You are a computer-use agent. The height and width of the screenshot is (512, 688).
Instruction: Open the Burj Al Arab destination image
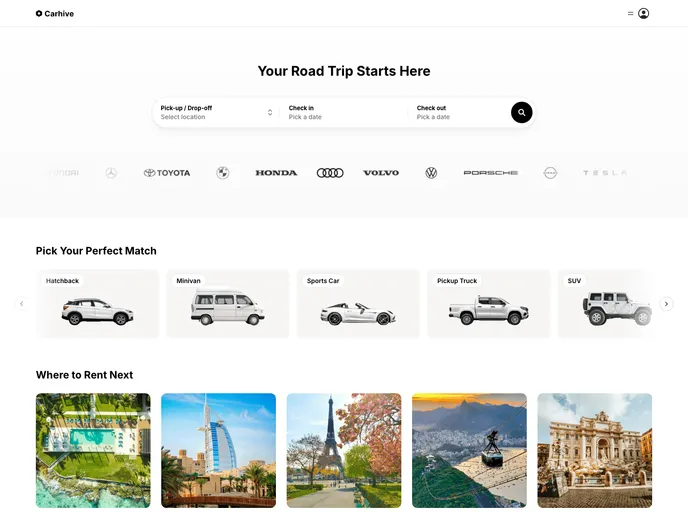point(219,451)
